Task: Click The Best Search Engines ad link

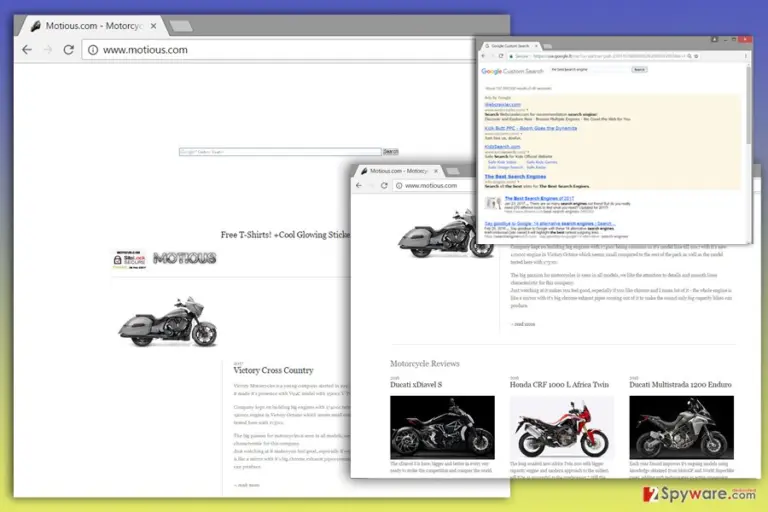Action: pyautogui.click(x=515, y=176)
